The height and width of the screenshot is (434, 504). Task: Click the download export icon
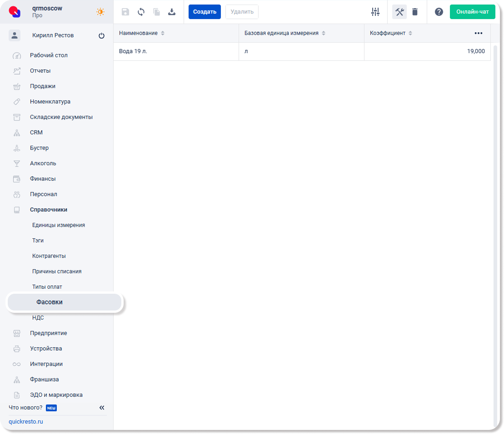click(172, 12)
